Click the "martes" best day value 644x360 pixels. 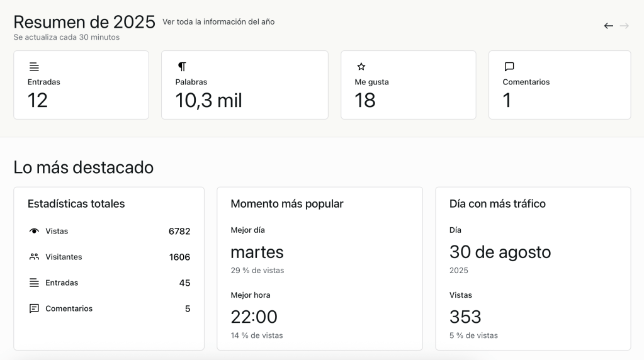pos(257,252)
